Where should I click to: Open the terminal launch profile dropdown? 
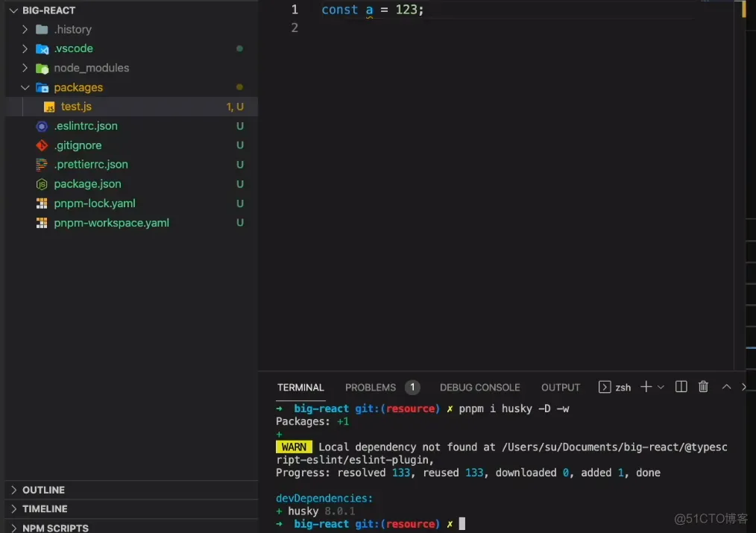(661, 387)
